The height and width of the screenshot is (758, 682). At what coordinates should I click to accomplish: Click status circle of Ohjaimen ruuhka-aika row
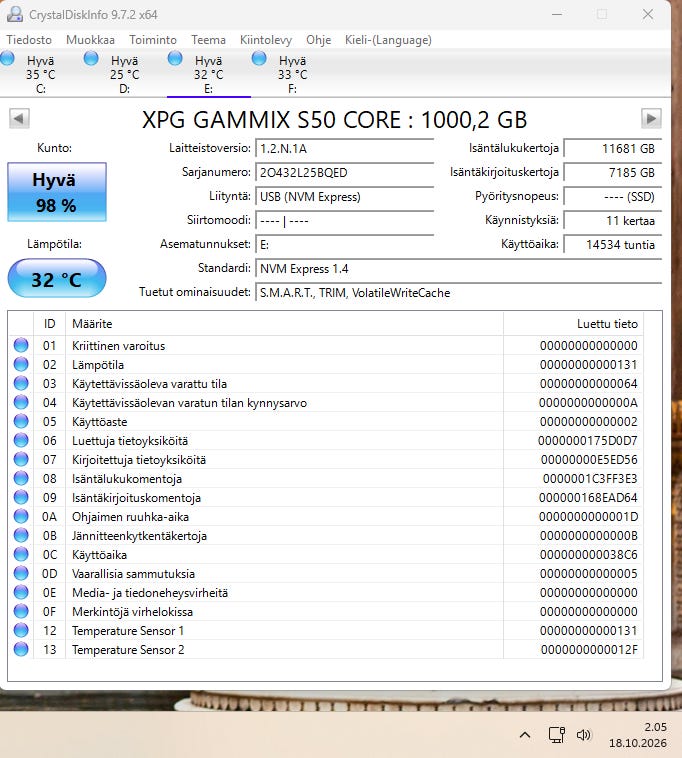click(x=21, y=516)
